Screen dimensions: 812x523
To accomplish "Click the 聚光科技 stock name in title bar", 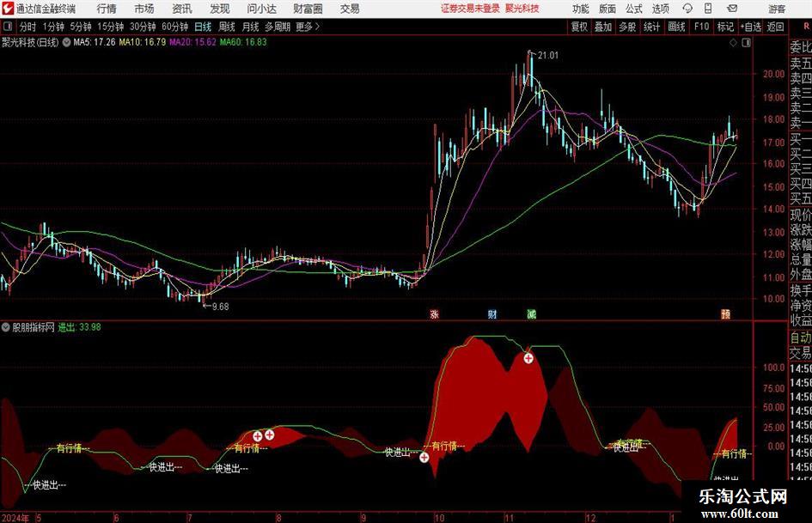I will click(x=522, y=9).
